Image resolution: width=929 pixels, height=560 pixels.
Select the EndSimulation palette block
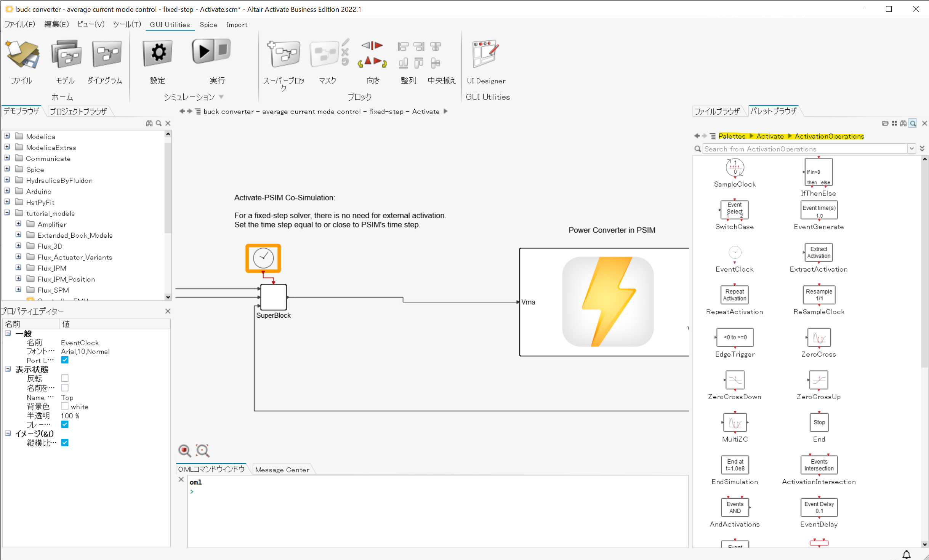pyautogui.click(x=734, y=465)
